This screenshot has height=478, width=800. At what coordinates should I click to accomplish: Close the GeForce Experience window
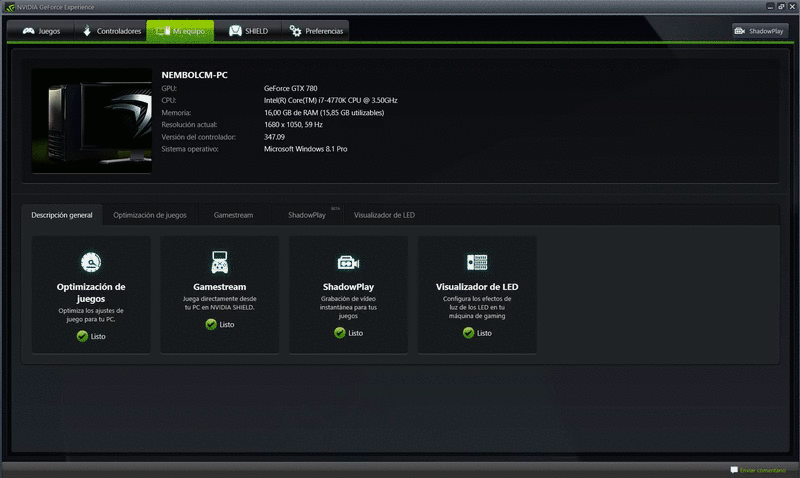pos(792,7)
